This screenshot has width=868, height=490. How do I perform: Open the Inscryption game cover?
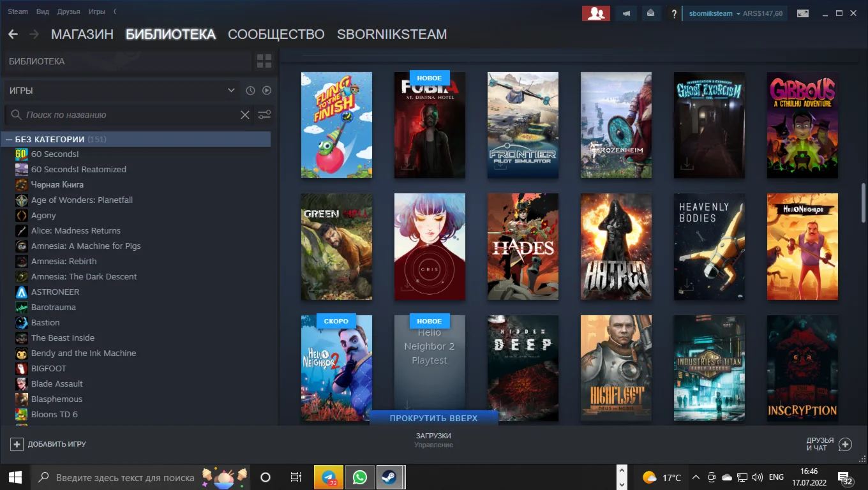pyautogui.click(x=802, y=368)
